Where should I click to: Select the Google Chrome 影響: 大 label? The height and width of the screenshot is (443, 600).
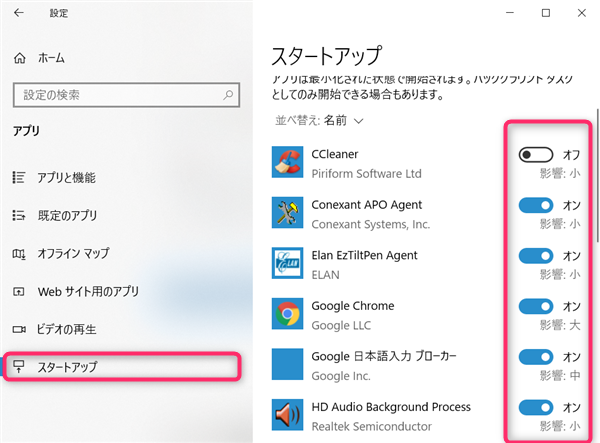pos(560,325)
